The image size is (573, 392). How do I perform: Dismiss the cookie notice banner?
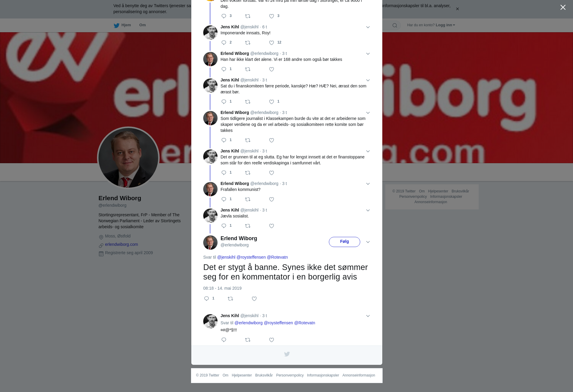pyautogui.click(x=457, y=9)
